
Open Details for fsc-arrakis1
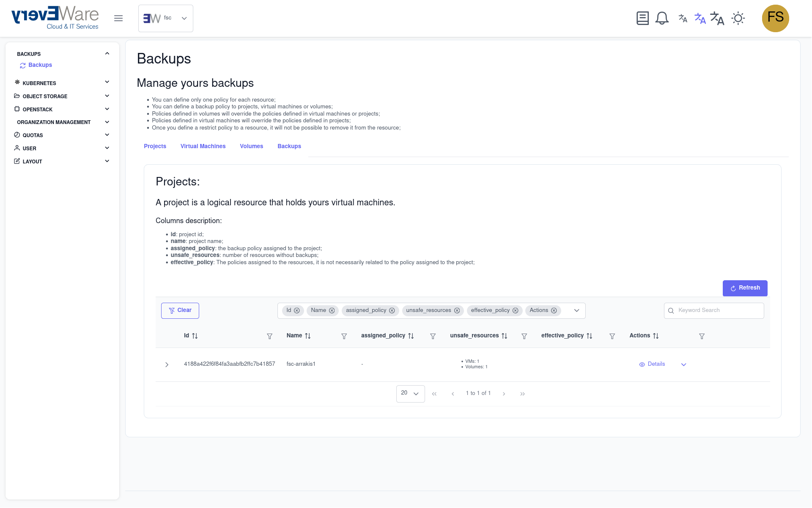coord(652,364)
